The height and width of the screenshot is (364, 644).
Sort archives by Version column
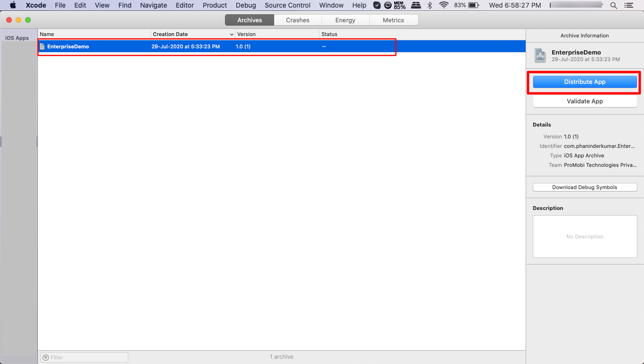click(x=277, y=34)
